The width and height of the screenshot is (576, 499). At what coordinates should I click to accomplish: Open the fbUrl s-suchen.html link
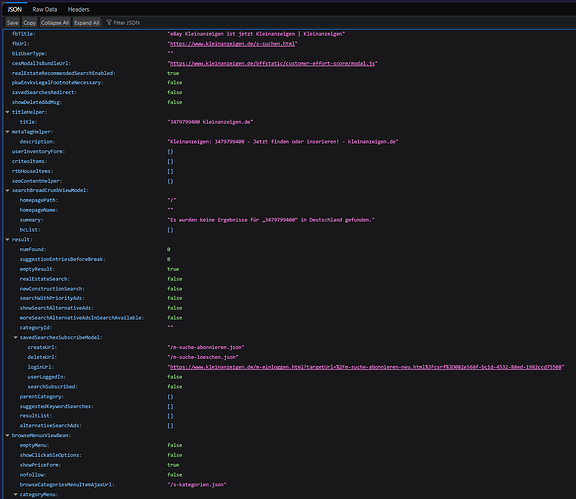tap(232, 43)
